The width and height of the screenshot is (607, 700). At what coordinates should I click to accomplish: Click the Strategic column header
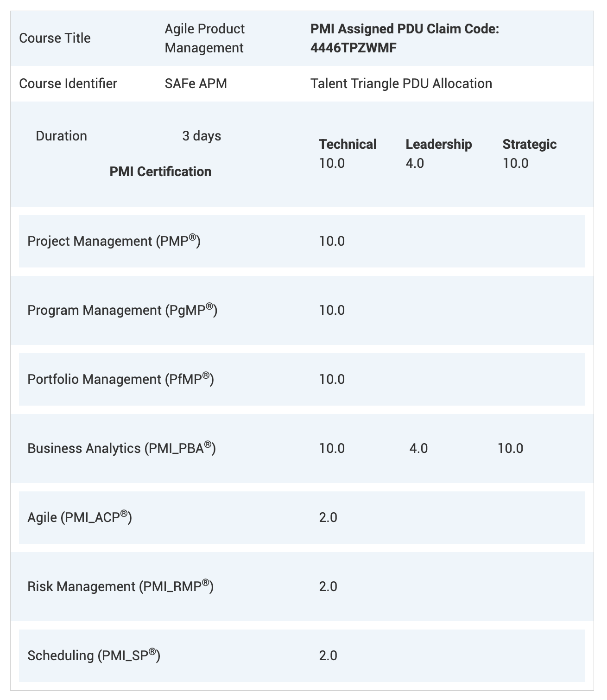pos(529,144)
